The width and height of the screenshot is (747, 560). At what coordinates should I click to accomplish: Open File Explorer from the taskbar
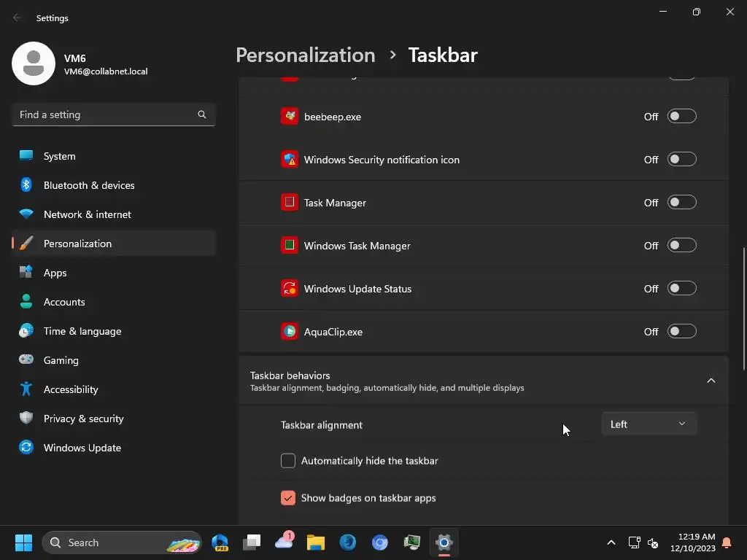[315, 542]
